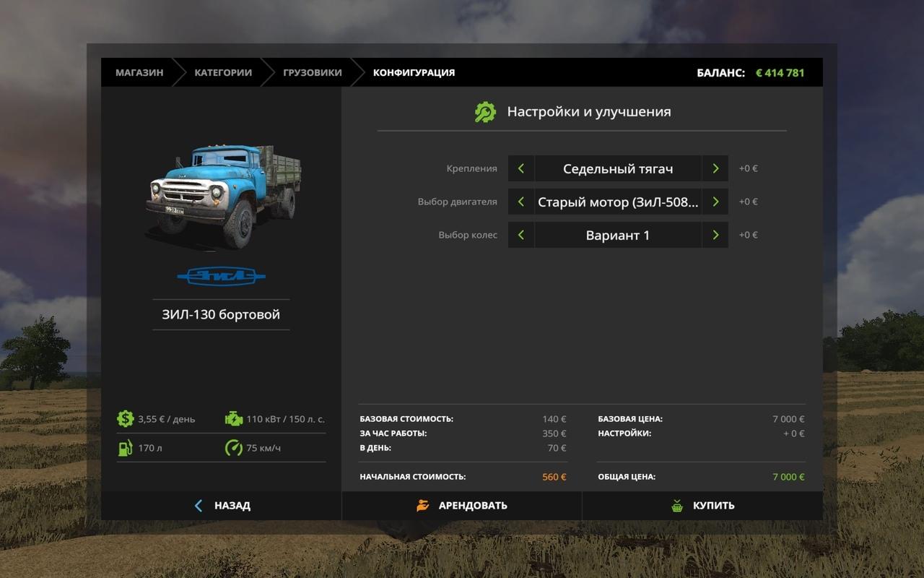This screenshot has width=924, height=578.
Task: Click the green wrench gear settings icon
Action: point(485,112)
